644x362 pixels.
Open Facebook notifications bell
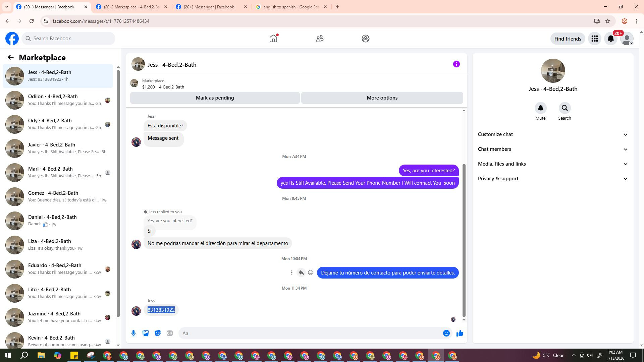point(611,39)
